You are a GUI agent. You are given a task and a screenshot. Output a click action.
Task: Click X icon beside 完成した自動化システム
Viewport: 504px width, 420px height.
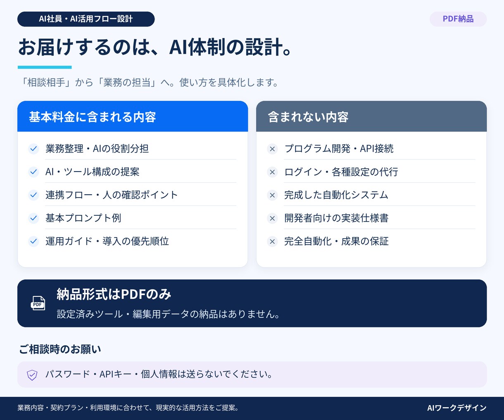tap(272, 195)
